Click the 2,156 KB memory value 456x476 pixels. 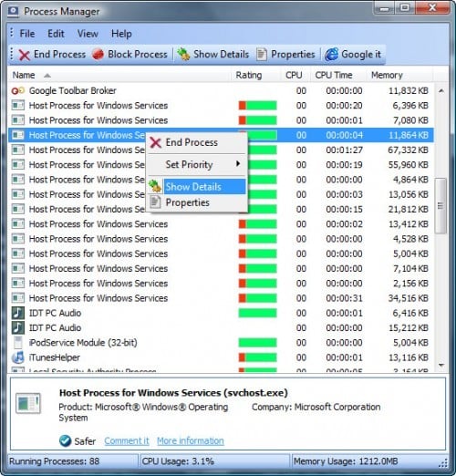pyautogui.click(x=410, y=284)
